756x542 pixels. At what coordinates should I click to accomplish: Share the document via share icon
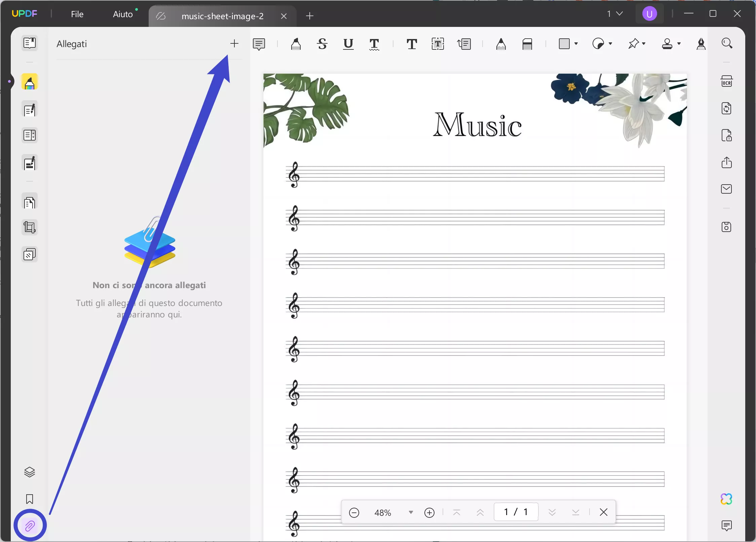(x=727, y=162)
